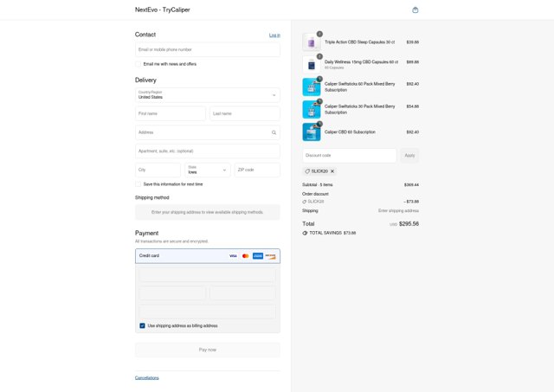The width and height of the screenshot is (554, 392).
Task: Focus the Email or mobile phone number field
Action: point(208,49)
